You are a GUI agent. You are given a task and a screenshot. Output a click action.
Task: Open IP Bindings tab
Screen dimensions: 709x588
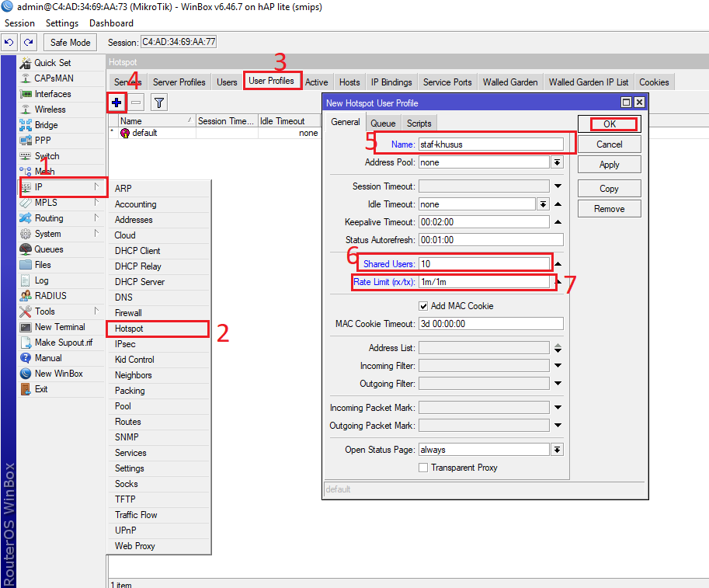(x=391, y=82)
